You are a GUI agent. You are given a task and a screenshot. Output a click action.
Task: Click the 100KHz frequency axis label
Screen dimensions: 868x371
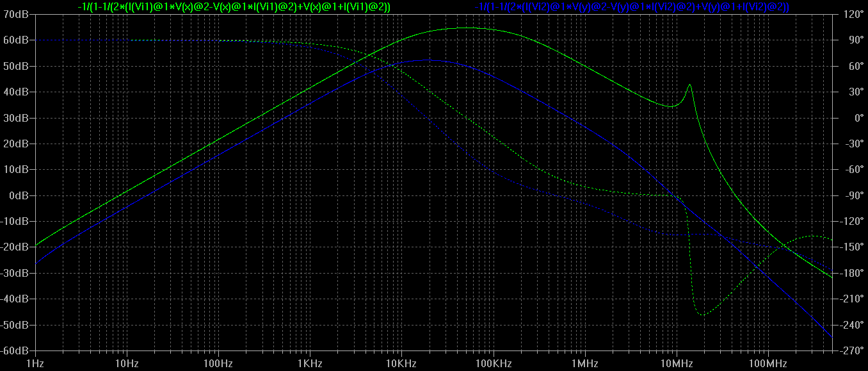(493, 364)
